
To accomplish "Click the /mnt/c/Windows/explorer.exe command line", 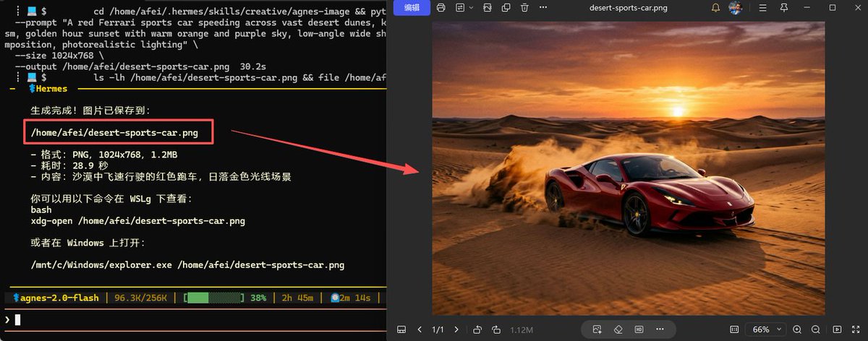I will (x=187, y=265).
